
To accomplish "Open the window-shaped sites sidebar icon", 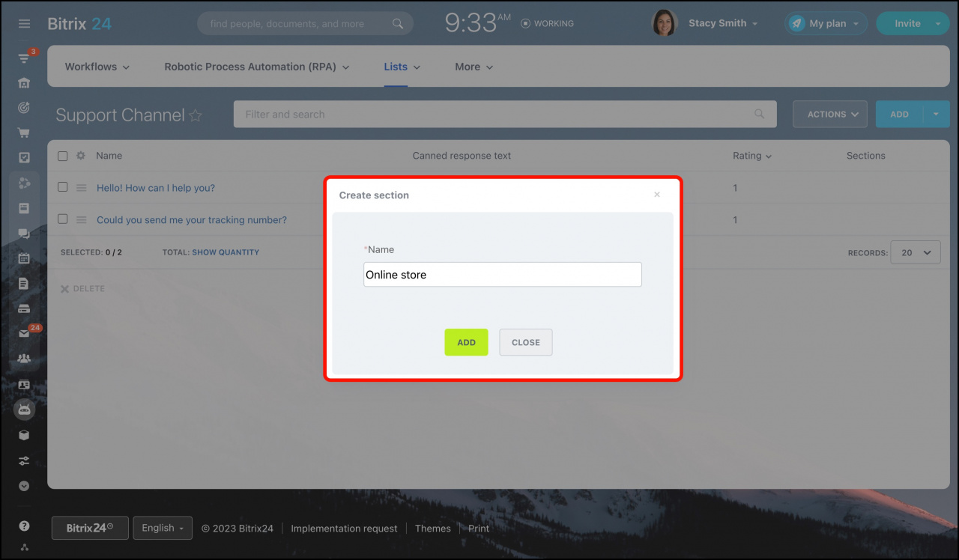I will click(24, 208).
